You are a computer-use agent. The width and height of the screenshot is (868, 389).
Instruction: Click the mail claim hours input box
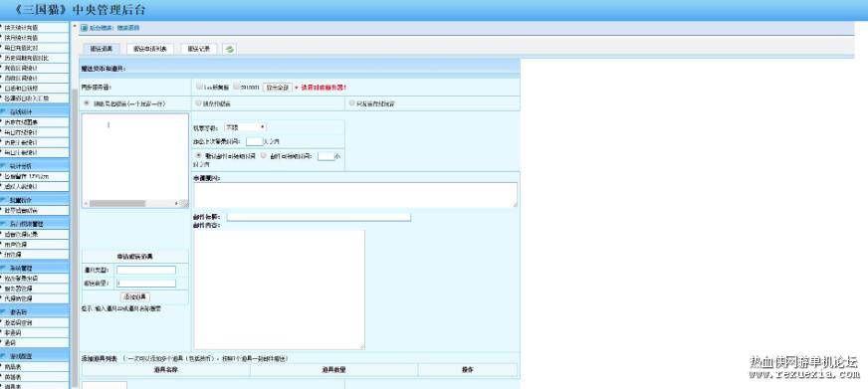pos(326,156)
